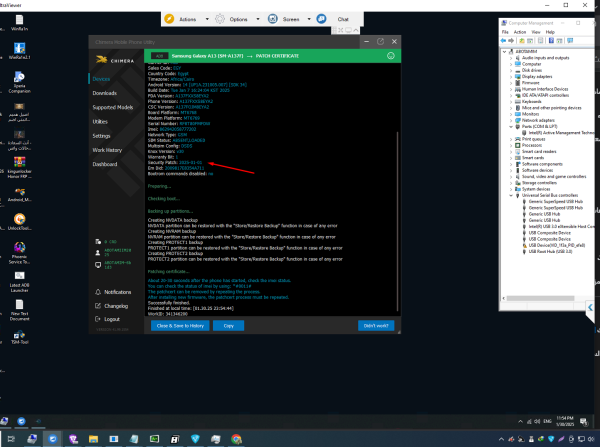Expand the Screen dropdown arrow
Screen dimensions: 600x447
309,19
